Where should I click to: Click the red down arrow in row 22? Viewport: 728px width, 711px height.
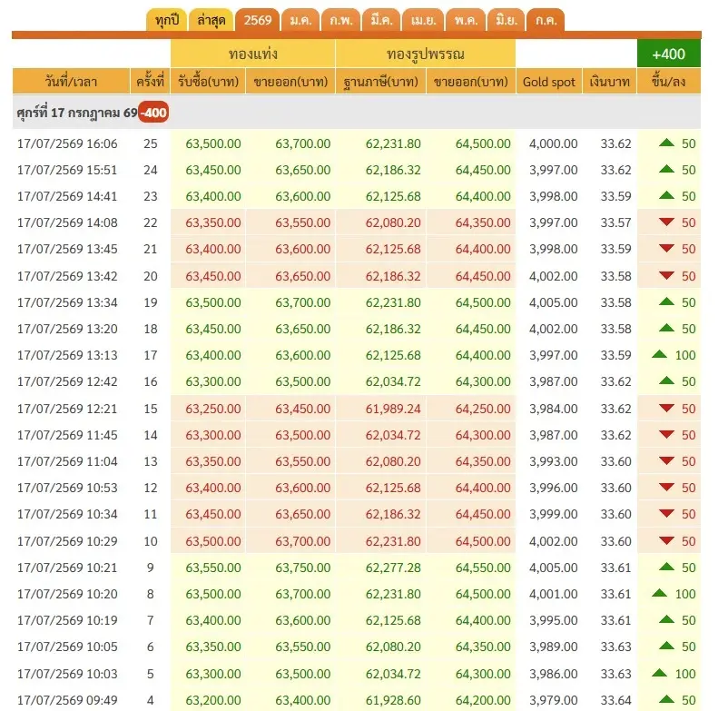pyautogui.click(x=666, y=222)
